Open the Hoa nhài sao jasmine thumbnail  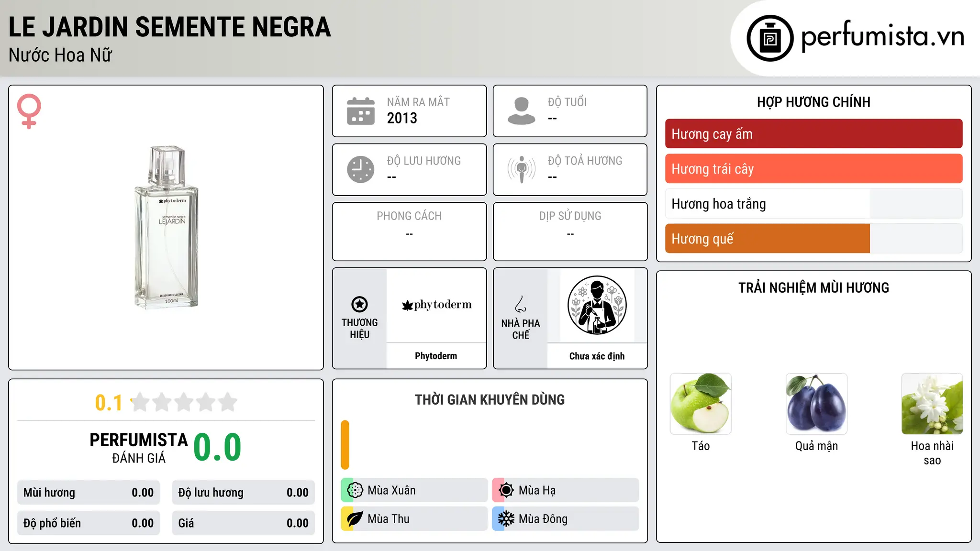pos(932,404)
